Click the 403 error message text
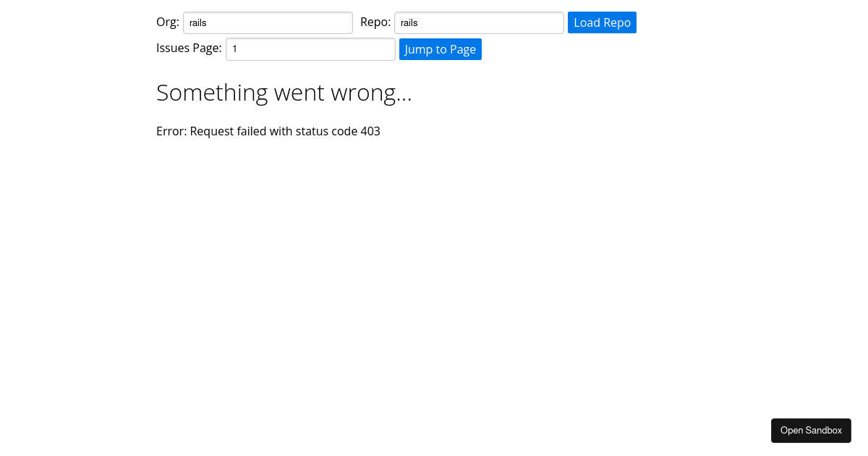 coord(268,131)
